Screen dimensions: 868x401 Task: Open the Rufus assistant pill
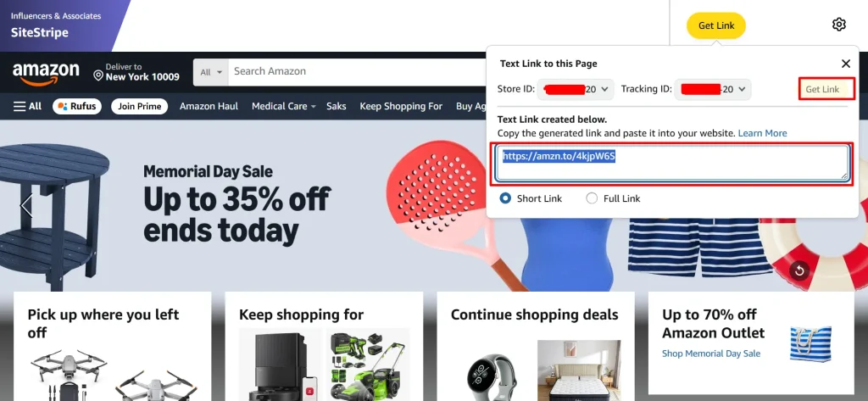(77, 106)
